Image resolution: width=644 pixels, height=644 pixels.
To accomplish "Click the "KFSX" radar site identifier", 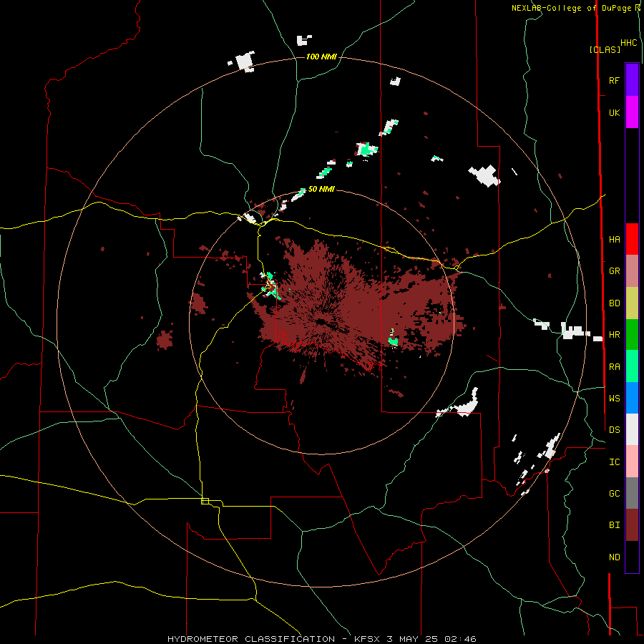I will click(367, 639).
